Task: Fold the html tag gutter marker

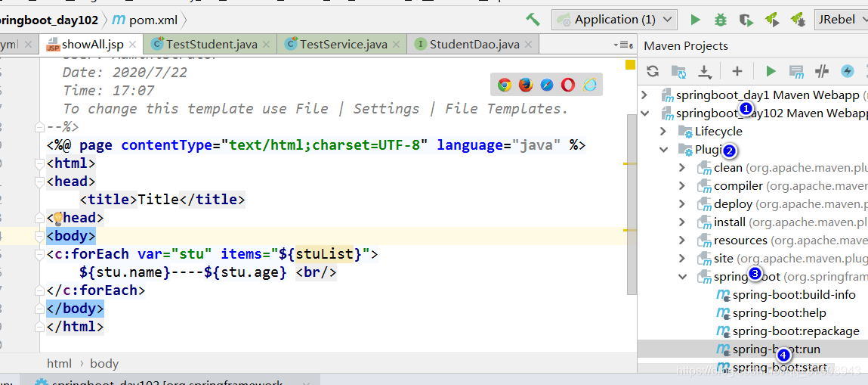Action: point(39,164)
